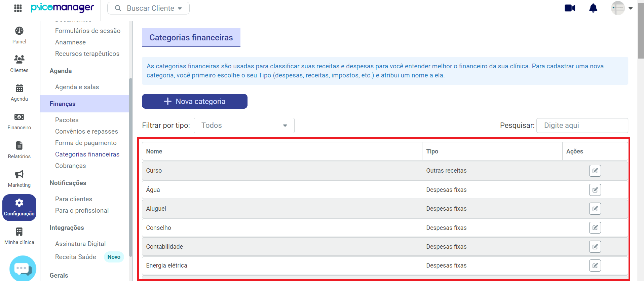Expand the profile menu arrow

pos(631,8)
